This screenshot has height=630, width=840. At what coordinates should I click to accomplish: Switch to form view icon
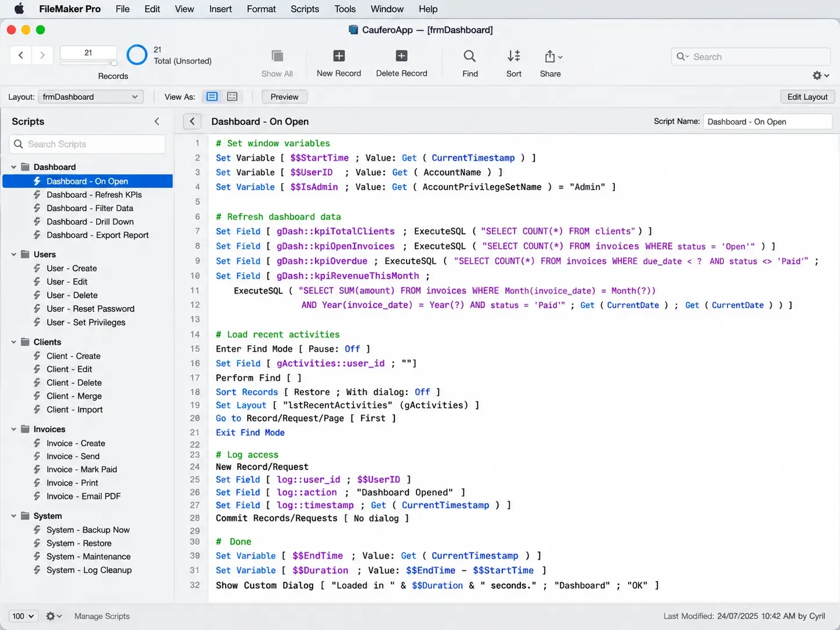pos(212,97)
